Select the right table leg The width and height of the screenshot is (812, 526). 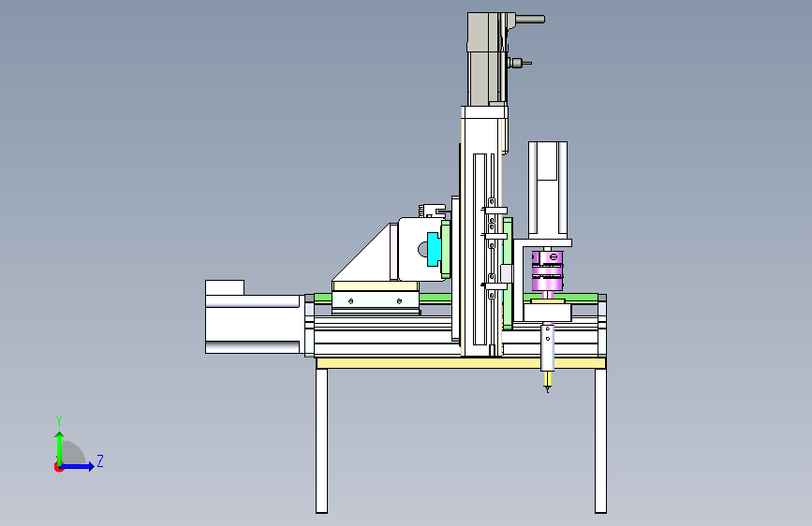pyautogui.click(x=600, y=441)
